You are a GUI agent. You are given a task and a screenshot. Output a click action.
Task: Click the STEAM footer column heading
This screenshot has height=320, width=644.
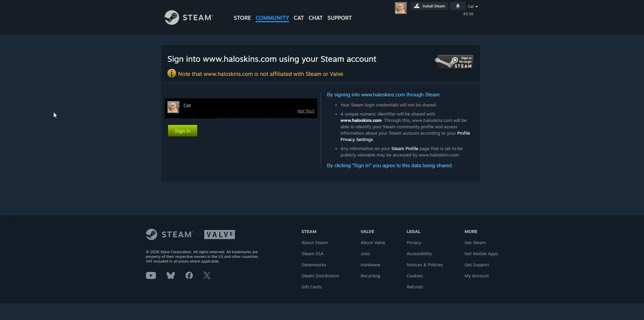(x=309, y=231)
